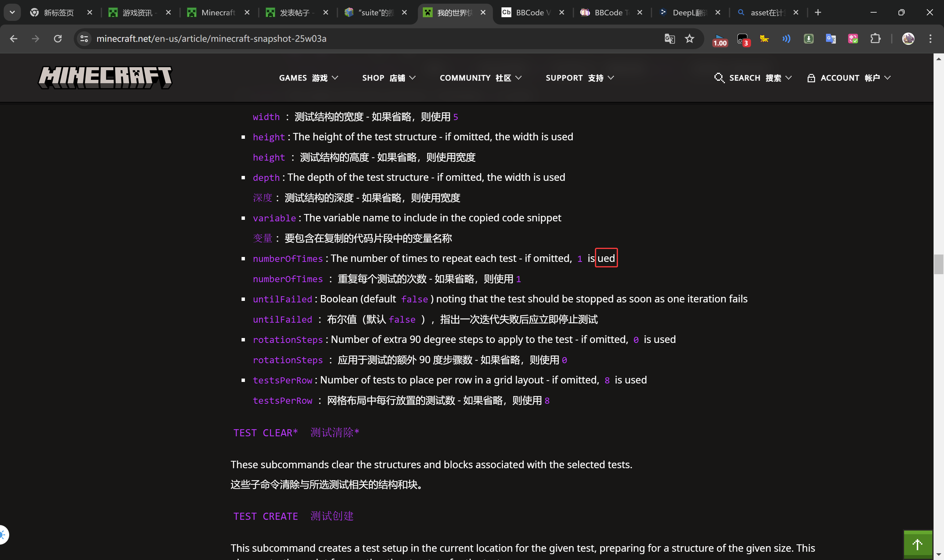The height and width of the screenshot is (560, 944).
Task: Open a new browser tab
Action: pos(818,13)
